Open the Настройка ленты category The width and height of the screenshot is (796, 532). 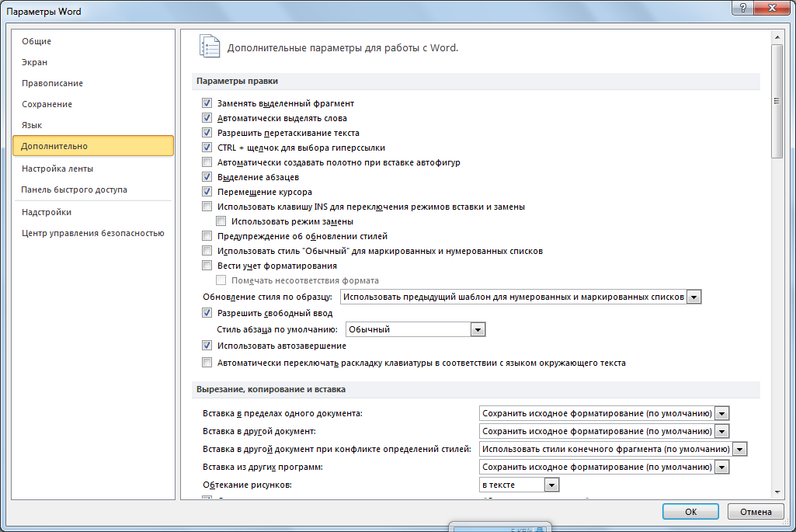pos(93,168)
